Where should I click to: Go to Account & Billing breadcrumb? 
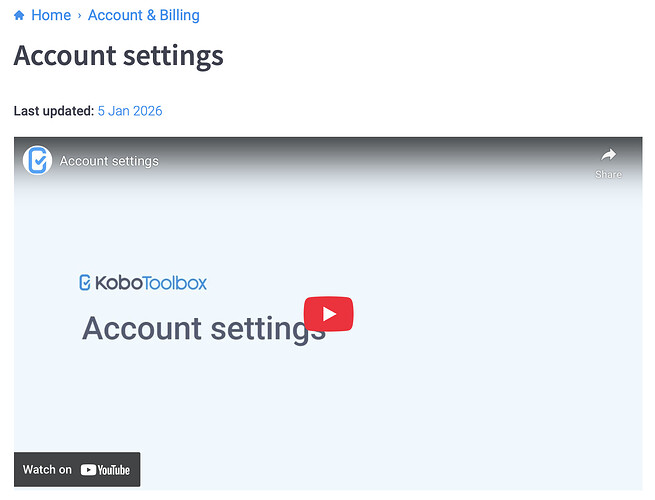144,15
